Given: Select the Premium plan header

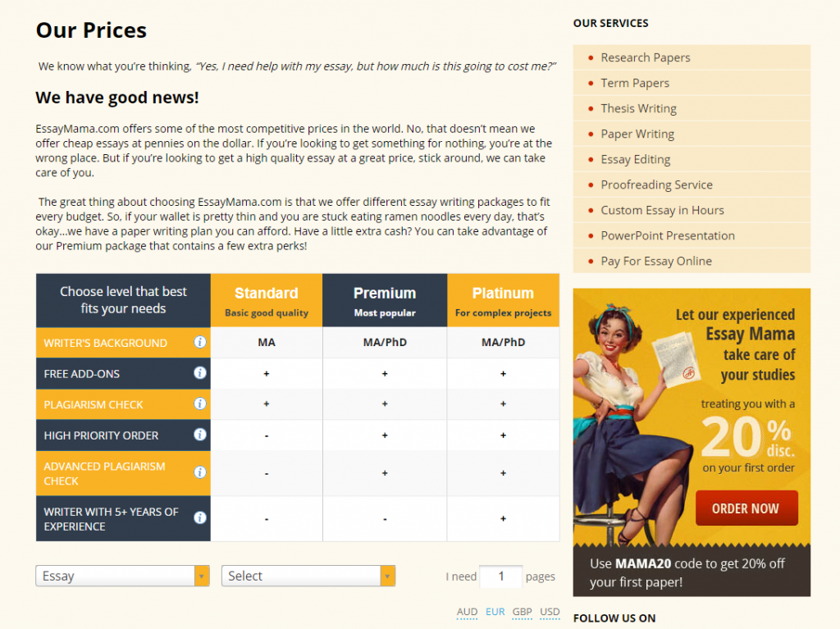Looking at the screenshot, I should pyautogui.click(x=385, y=301).
